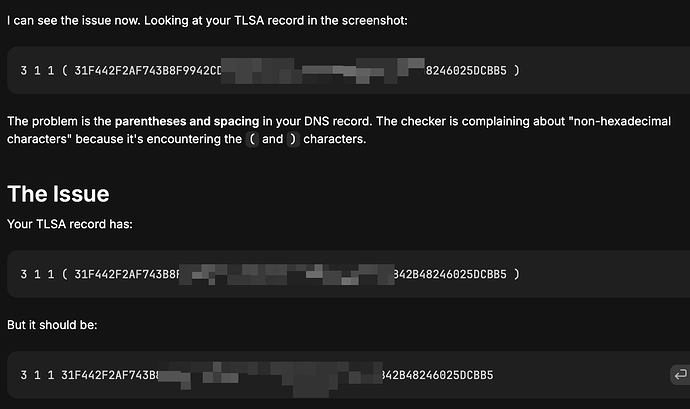Toggle line wrap icon on last code block
Image resolution: width=690 pixels, height=409 pixels.
click(680, 375)
